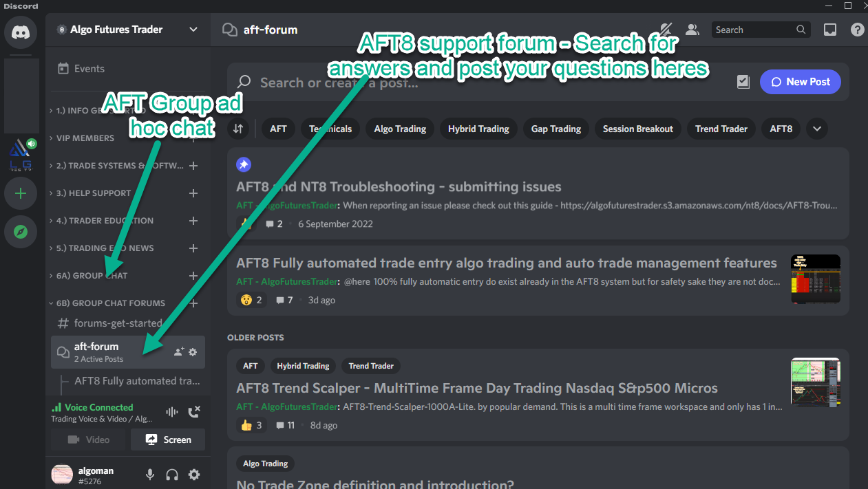Create channel in 6B) GROUP CHAT FORUMS
Viewport: 868px width, 489px height.
pyautogui.click(x=193, y=303)
